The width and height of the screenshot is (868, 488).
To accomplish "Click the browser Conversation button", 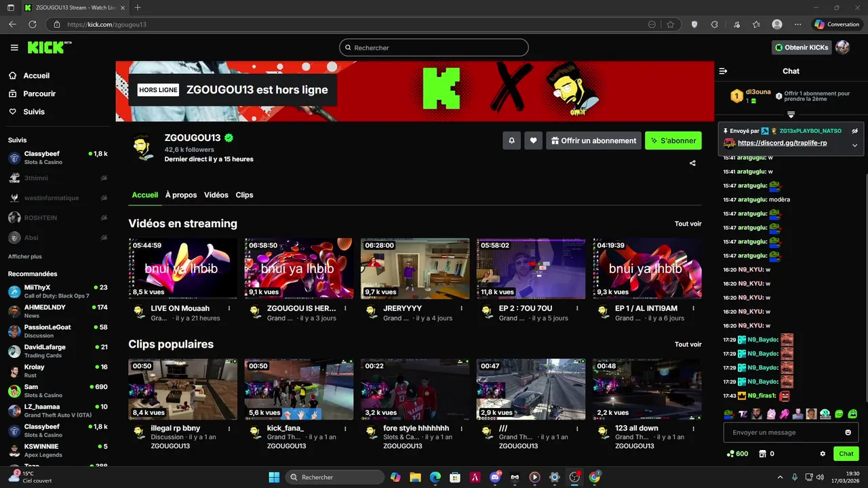I will click(x=837, y=24).
